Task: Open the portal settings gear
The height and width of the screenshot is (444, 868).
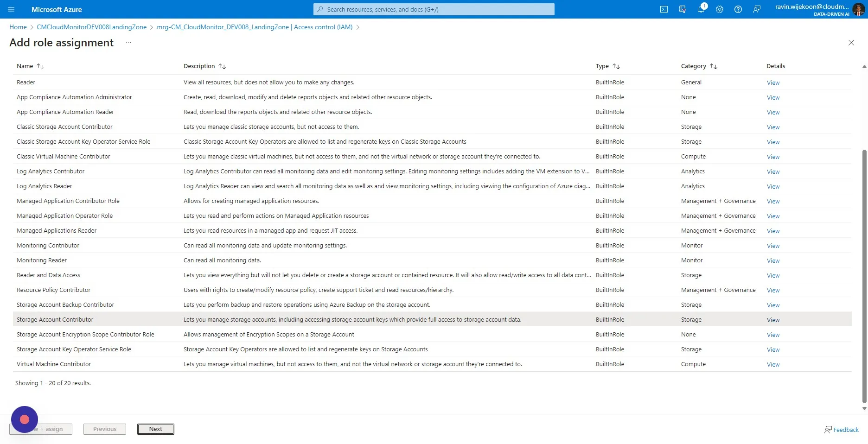Action: click(720, 9)
